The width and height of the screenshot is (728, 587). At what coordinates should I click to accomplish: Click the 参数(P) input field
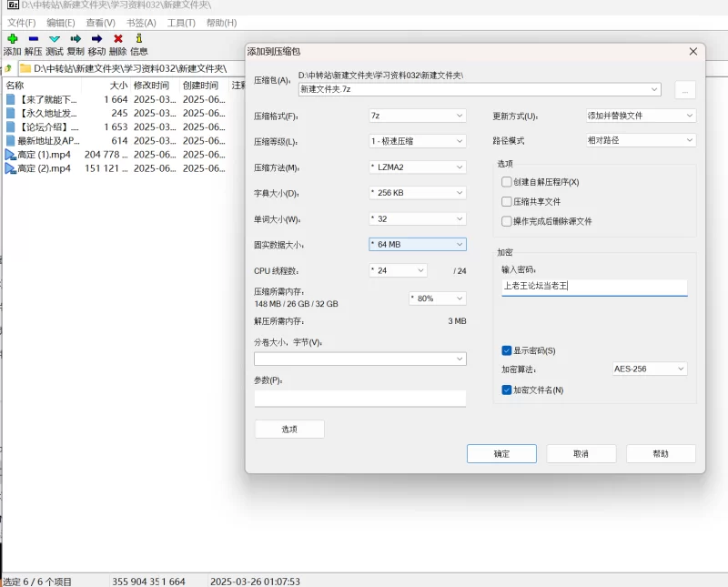click(x=359, y=399)
